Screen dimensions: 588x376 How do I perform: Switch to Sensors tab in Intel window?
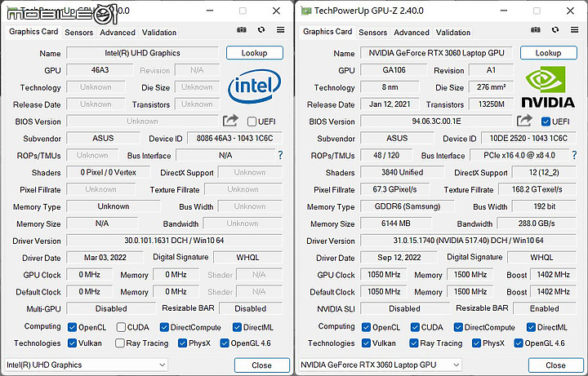[78, 33]
